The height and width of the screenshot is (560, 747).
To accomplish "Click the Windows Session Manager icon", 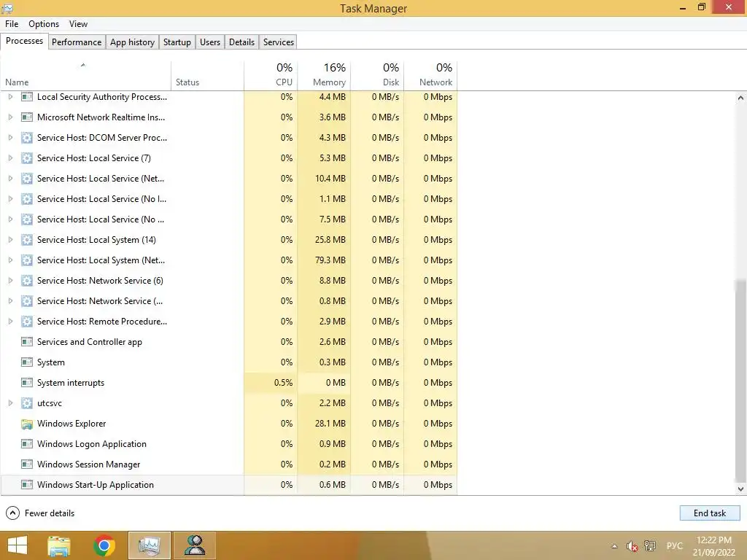I will (27, 464).
